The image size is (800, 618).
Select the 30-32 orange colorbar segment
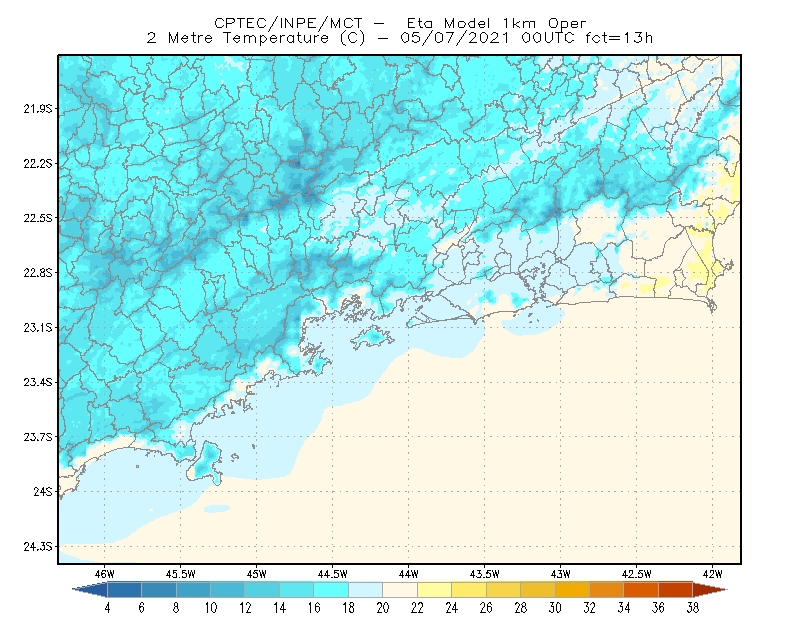(x=572, y=589)
